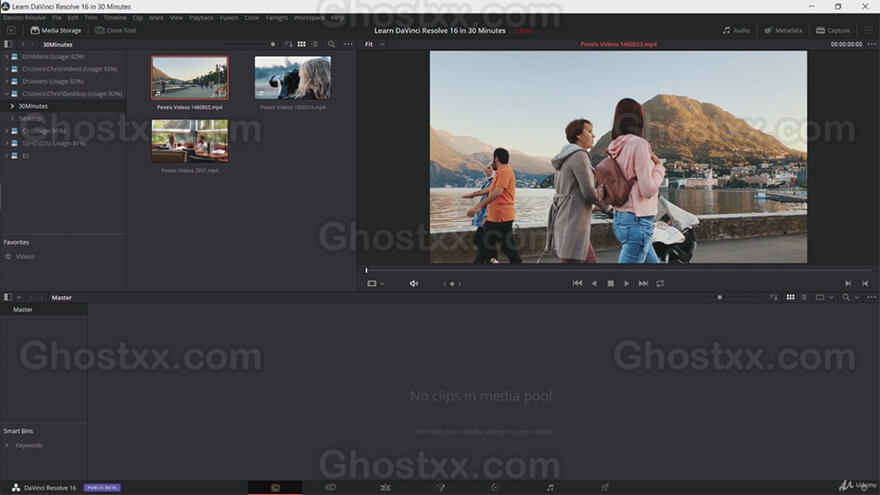Open the Workspace menu
880x495 pixels.
point(309,18)
